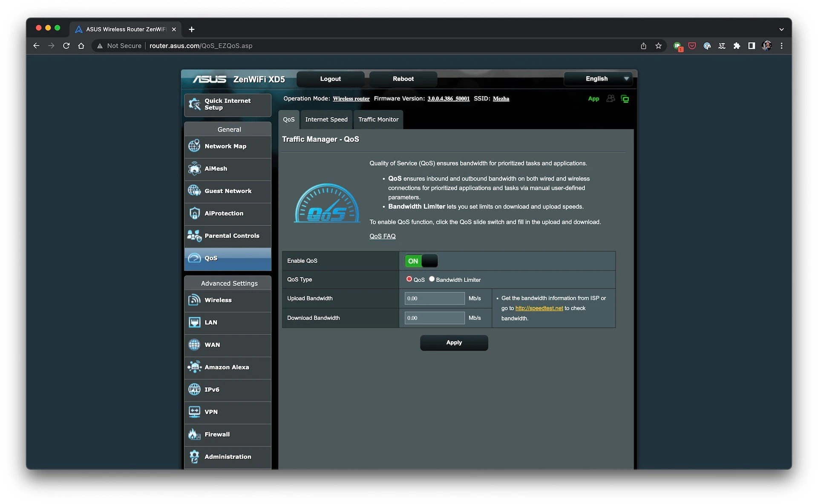This screenshot has height=504, width=818.
Task: Open Chrome three-dot menu
Action: (x=781, y=46)
